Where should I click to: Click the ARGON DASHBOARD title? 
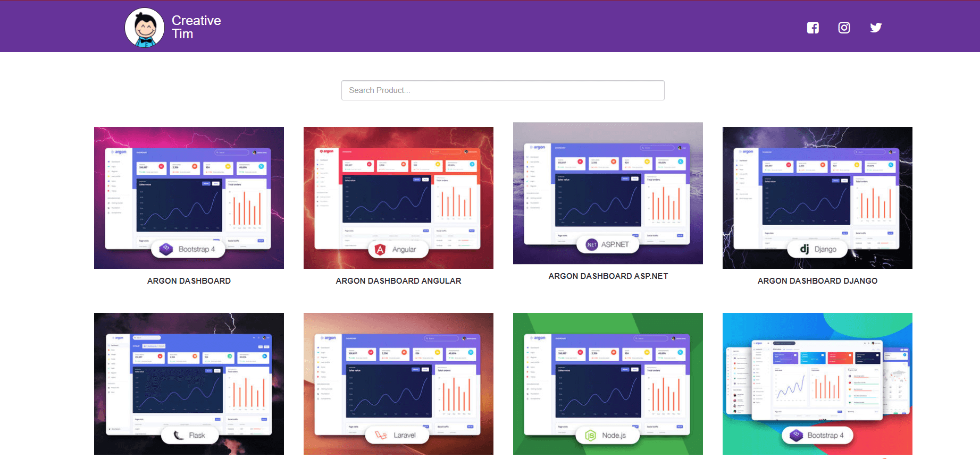(x=189, y=281)
